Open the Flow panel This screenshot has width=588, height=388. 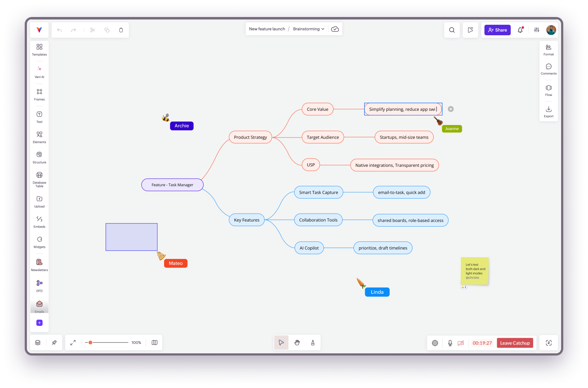[548, 90]
